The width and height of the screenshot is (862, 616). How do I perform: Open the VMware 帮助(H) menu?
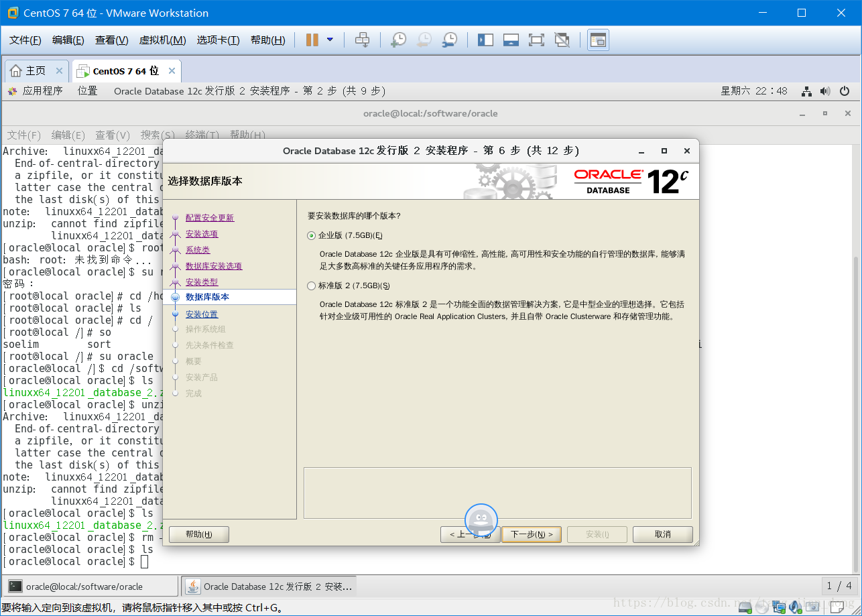click(267, 40)
